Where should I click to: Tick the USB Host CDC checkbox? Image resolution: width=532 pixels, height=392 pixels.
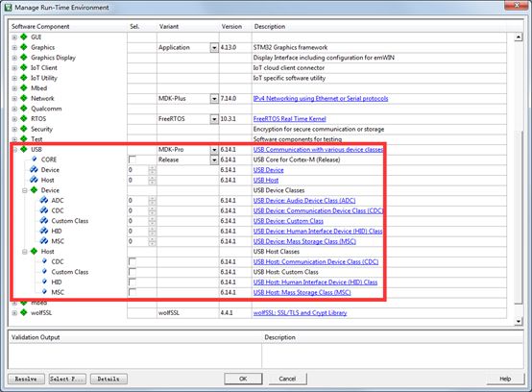(x=133, y=261)
